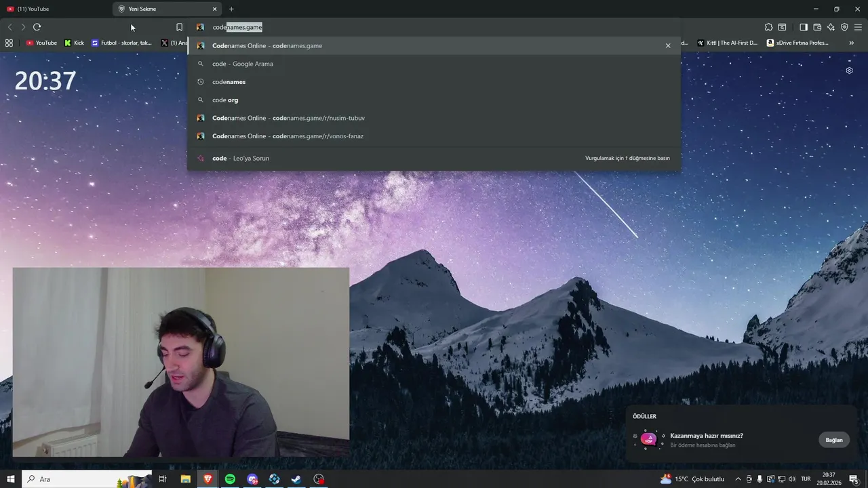Open a new tab with plus button
The image size is (868, 488).
(231, 9)
